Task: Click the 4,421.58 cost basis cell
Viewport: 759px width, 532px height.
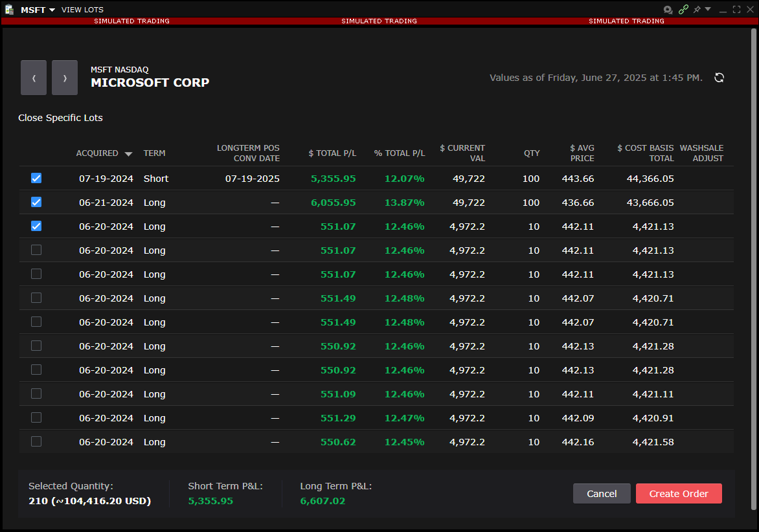Action: click(x=653, y=442)
